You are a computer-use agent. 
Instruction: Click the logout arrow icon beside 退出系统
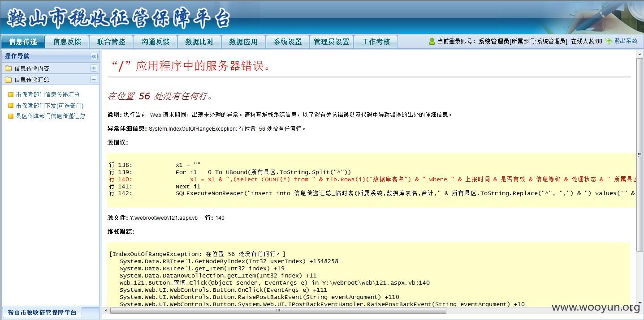(608, 41)
